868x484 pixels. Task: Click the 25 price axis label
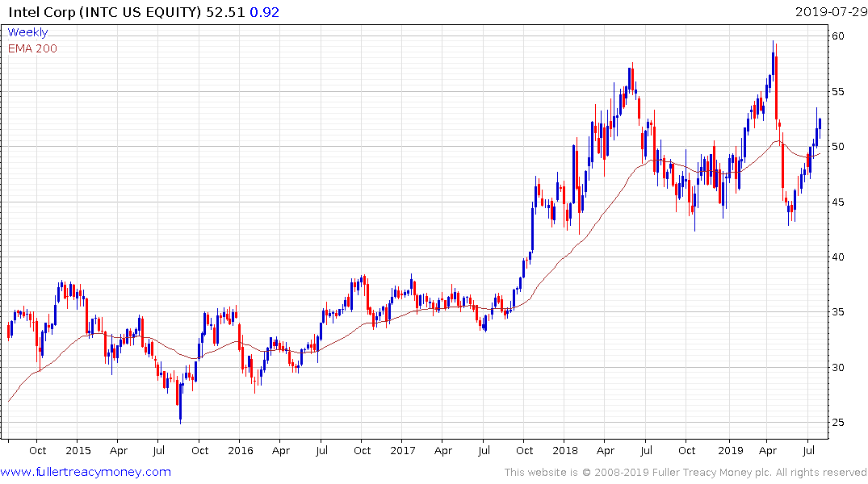coord(837,423)
